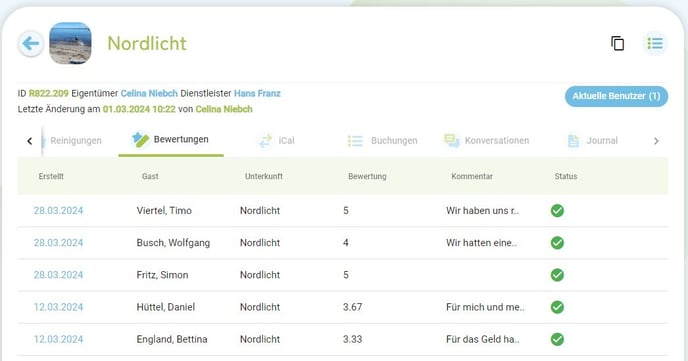Open owner Celina Niebch link
The height and width of the screenshot is (361, 688).
pyautogui.click(x=149, y=93)
